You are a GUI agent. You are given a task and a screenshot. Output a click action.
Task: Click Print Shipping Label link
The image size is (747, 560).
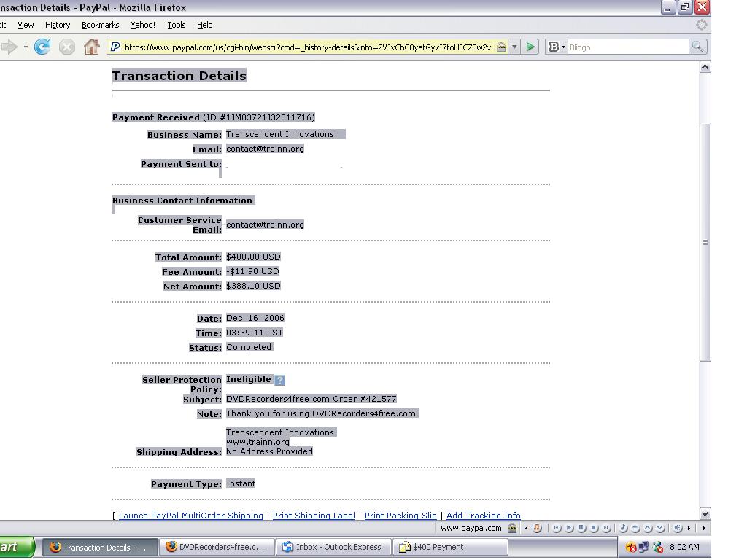[x=314, y=516]
